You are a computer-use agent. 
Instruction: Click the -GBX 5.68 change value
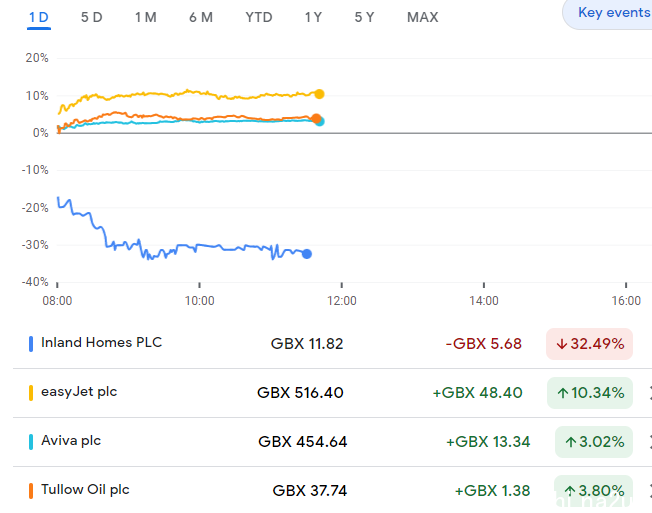(483, 344)
